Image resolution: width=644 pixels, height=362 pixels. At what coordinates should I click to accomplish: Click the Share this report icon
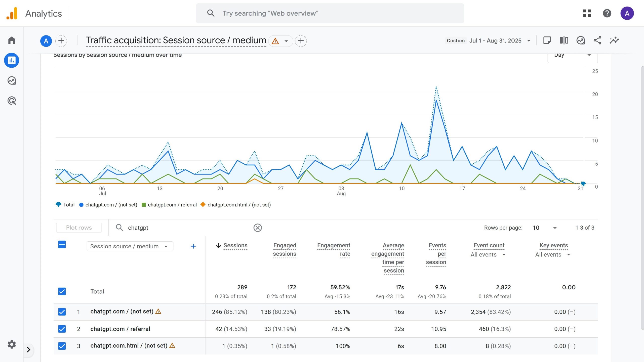coord(597,40)
